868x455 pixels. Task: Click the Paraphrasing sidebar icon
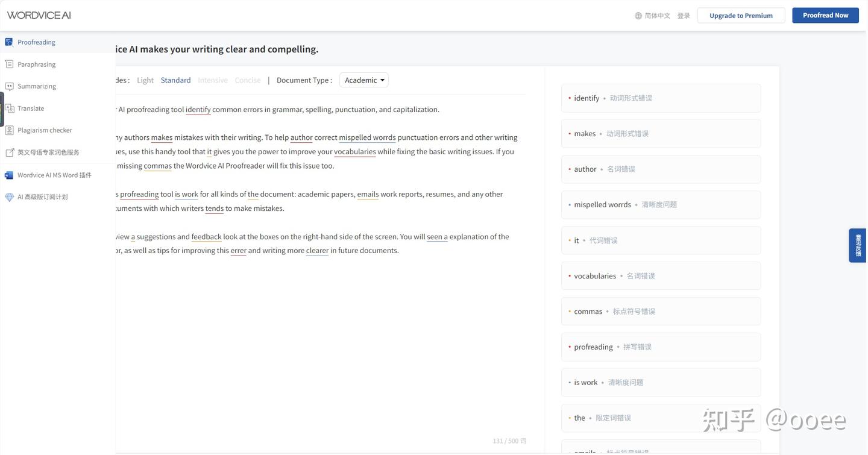pos(9,64)
